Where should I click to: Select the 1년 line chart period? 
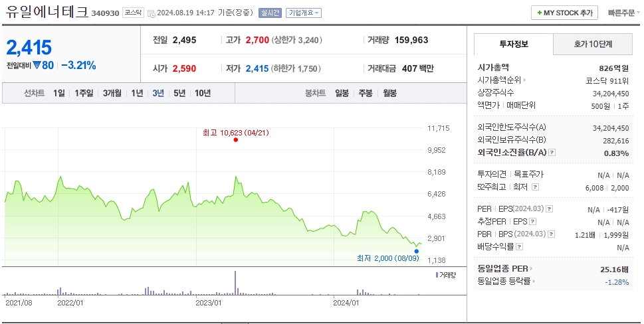[x=137, y=93]
